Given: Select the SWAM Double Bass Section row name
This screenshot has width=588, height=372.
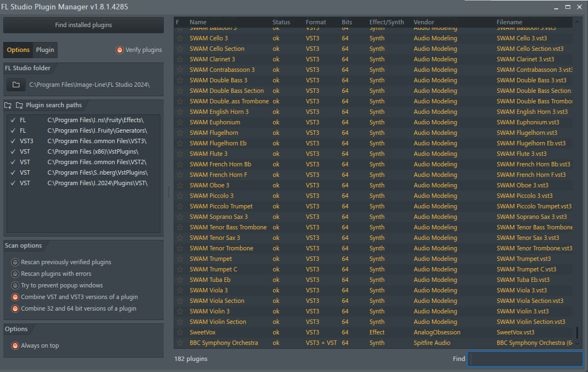Looking at the screenshot, I should (x=226, y=91).
